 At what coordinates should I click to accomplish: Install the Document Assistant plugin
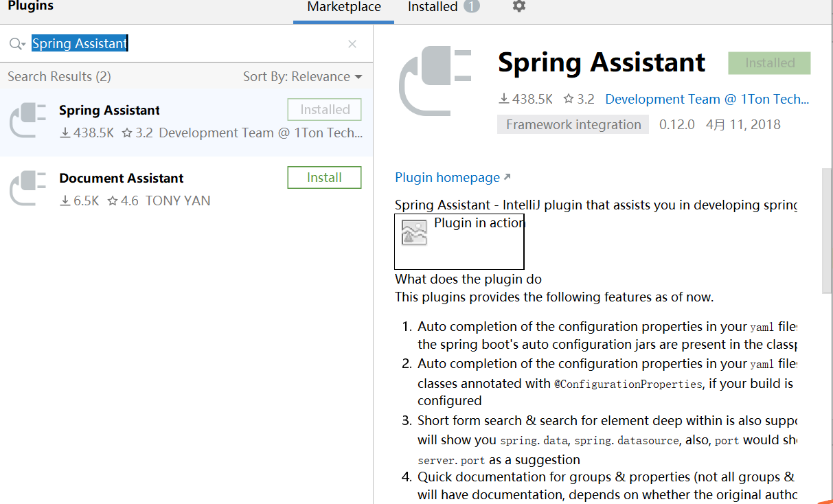pyautogui.click(x=324, y=177)
